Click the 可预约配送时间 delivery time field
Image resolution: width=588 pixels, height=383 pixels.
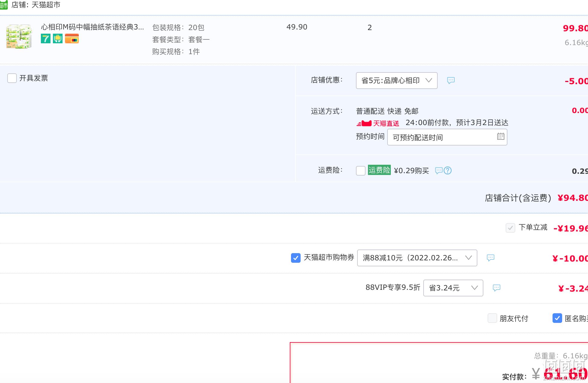click(x=447, y=137)
